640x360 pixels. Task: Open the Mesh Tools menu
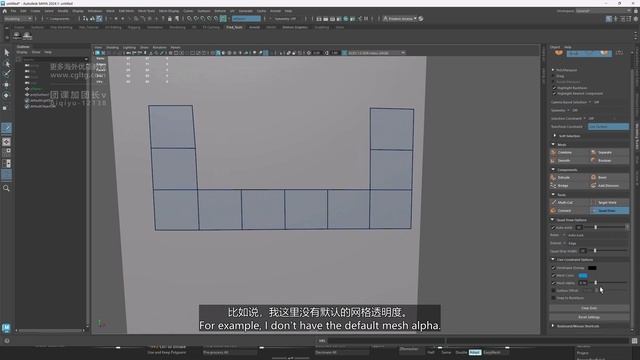pyautogui.click(x=146, y=11)
